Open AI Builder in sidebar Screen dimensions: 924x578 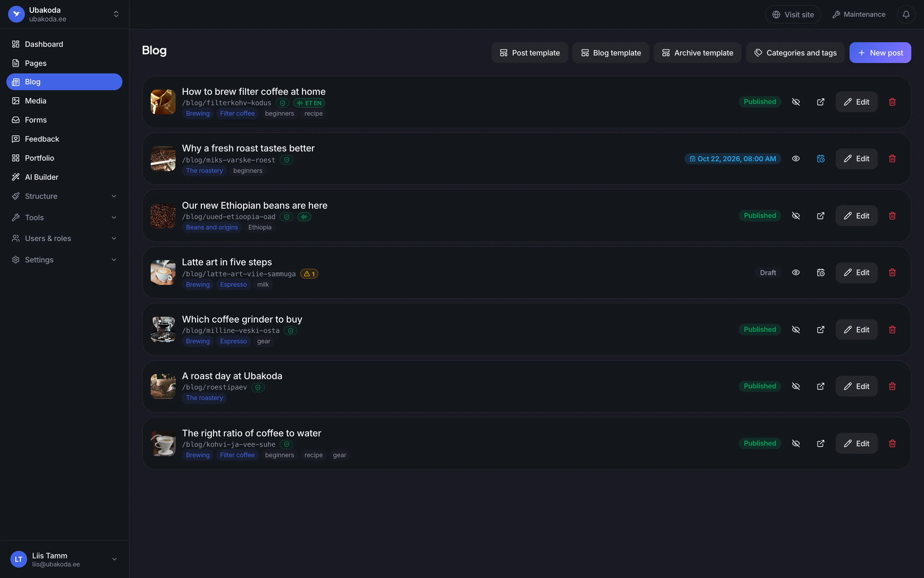pos(64,177)
